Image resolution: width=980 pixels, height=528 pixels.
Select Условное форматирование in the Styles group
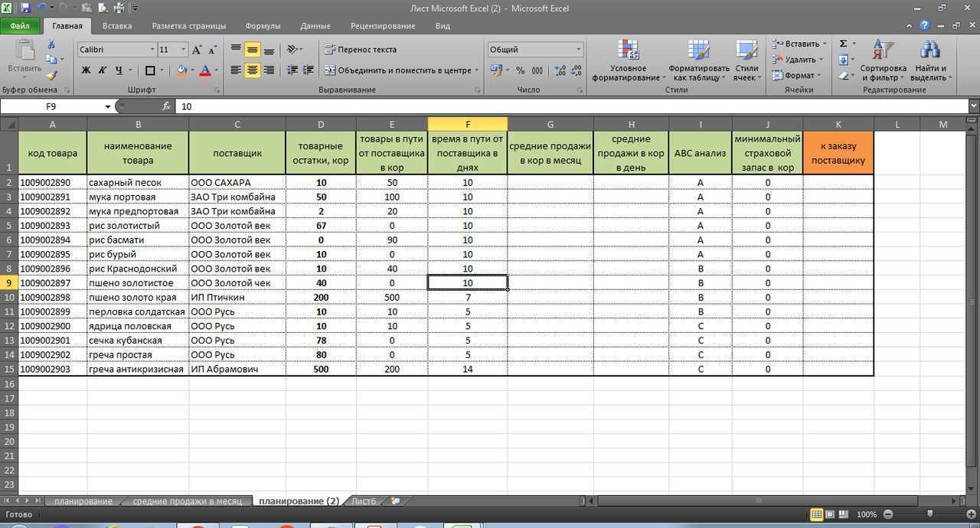(x=628, y=59)
